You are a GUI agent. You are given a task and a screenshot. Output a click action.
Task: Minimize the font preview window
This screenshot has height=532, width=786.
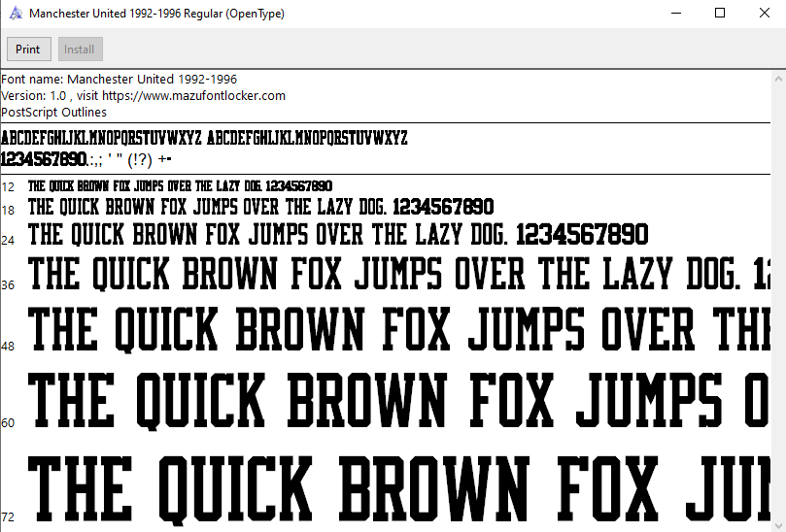[675, 14]
